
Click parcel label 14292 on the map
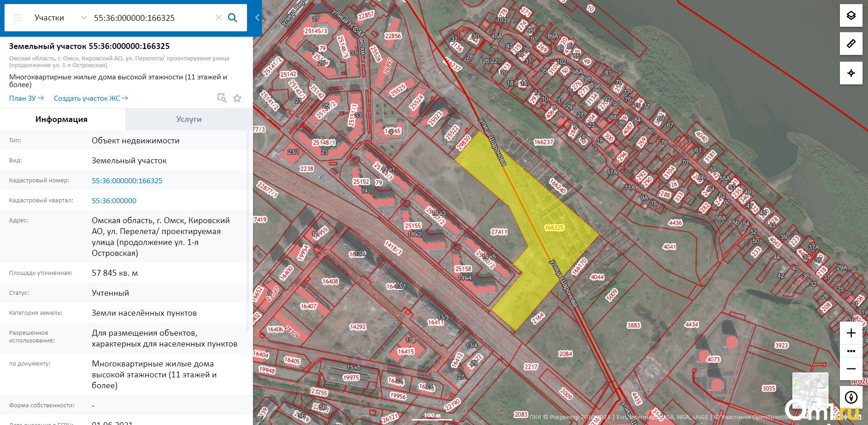coord(358,327)
